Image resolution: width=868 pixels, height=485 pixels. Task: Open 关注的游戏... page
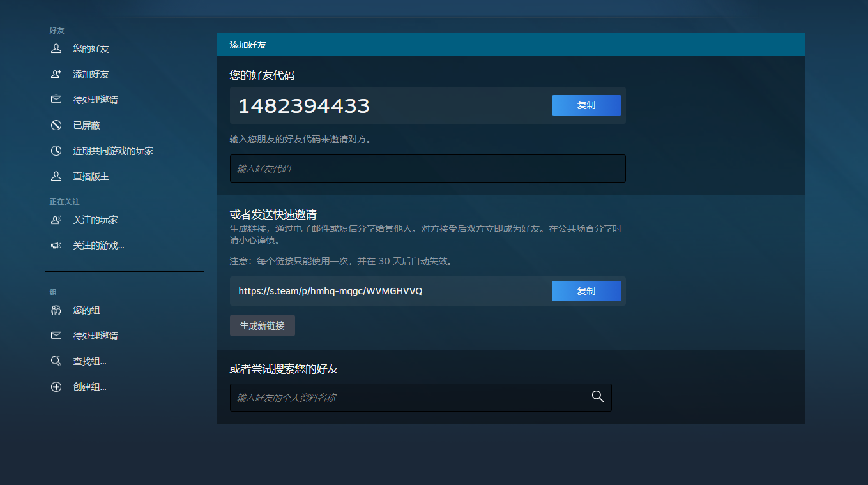click(98, 245)
